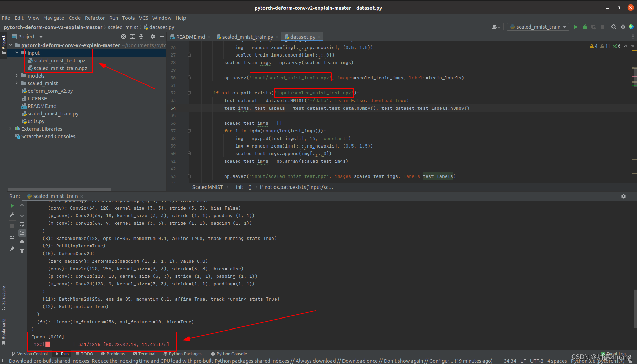The height and width of the screenshot is (364, 637).
Task: Open the Refactor menu
Action: (95, 18)
